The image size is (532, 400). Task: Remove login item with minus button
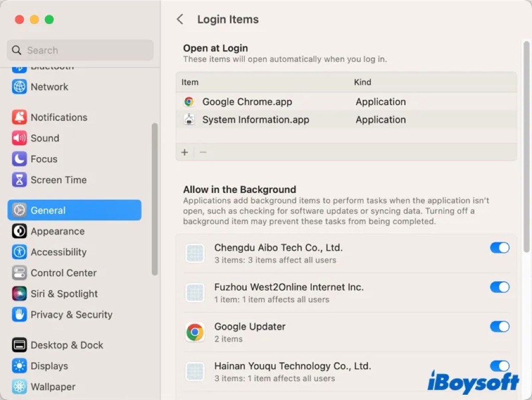pos(203,152)
